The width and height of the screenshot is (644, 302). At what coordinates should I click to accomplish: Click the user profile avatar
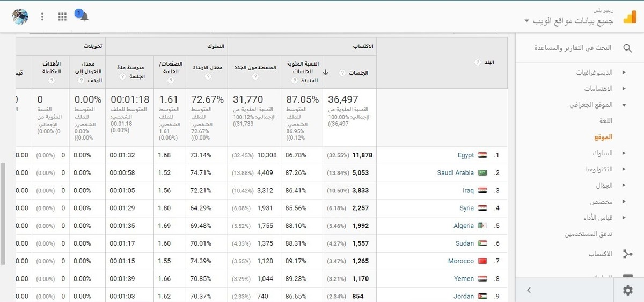pos(20,17)
